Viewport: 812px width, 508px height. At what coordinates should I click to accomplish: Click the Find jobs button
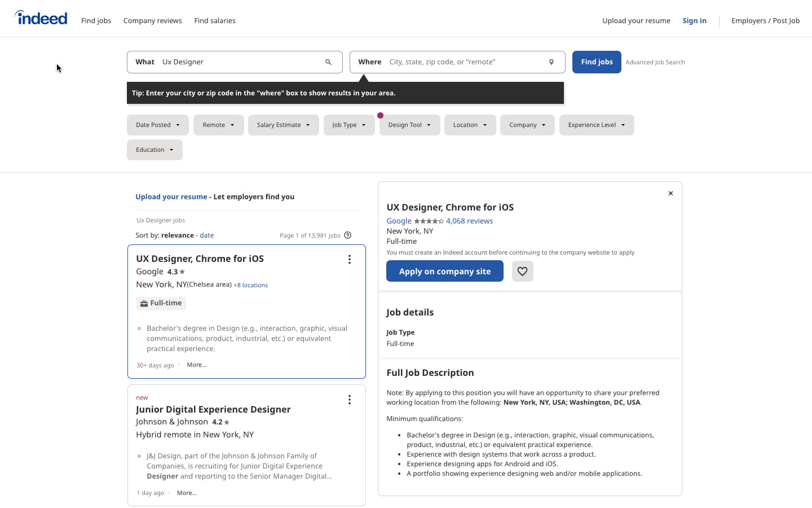(x=597, y=62)
